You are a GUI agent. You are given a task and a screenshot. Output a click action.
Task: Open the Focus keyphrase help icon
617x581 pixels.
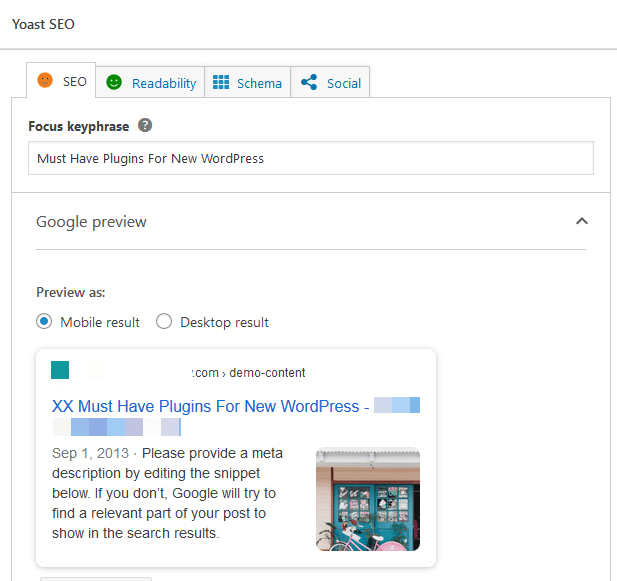(x=145, y=125)
